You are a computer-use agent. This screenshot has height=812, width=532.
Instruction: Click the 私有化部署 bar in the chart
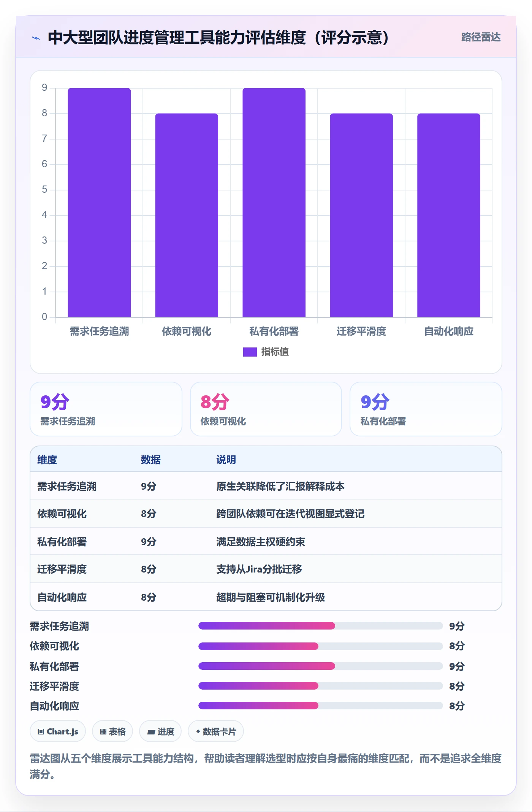(x=274, y=203)
